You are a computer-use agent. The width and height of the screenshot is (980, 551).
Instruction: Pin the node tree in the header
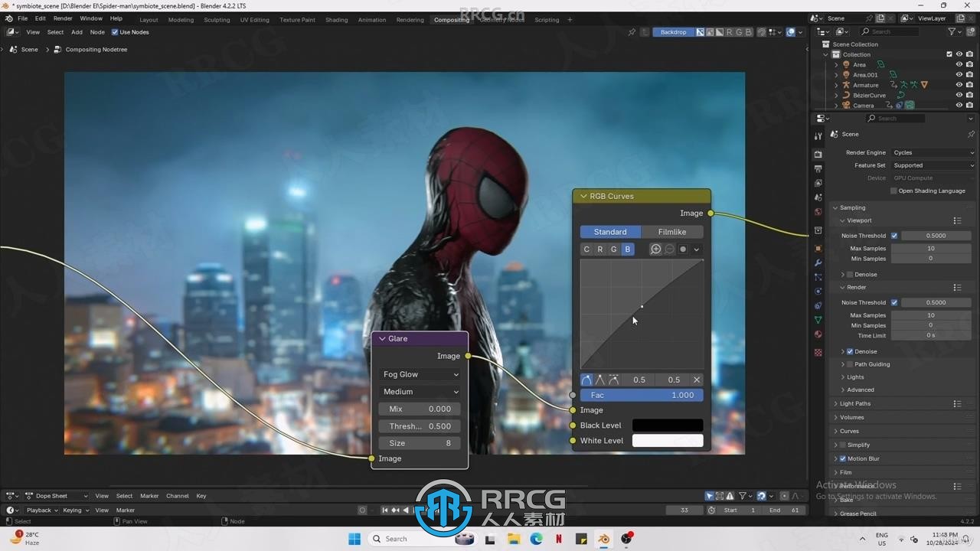pos(632,32)
